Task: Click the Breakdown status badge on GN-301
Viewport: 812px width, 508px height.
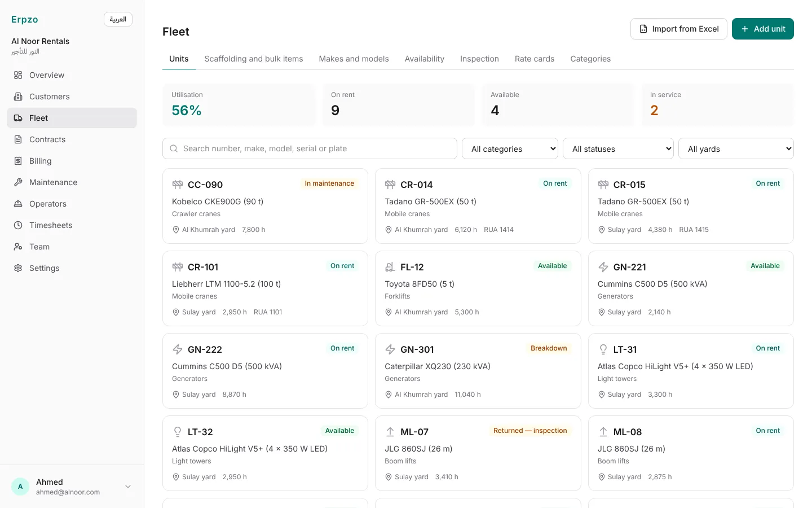Action: point(549,348)
